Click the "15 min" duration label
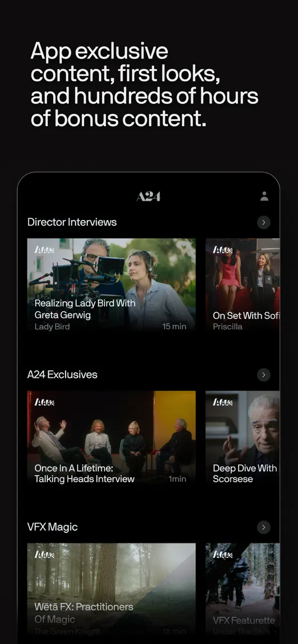298x644 pixels. pyautogui.click(x=174, y=326)
